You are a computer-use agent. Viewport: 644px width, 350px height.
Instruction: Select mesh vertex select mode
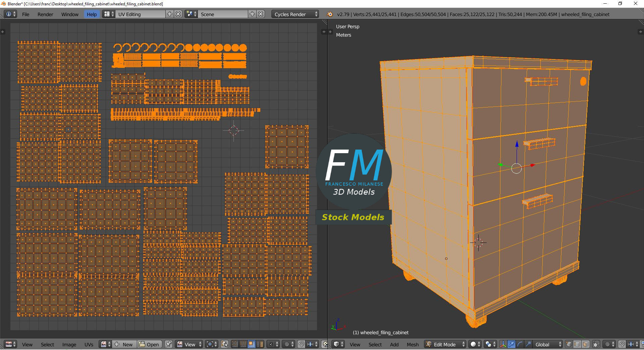click(x=569, y=344)
